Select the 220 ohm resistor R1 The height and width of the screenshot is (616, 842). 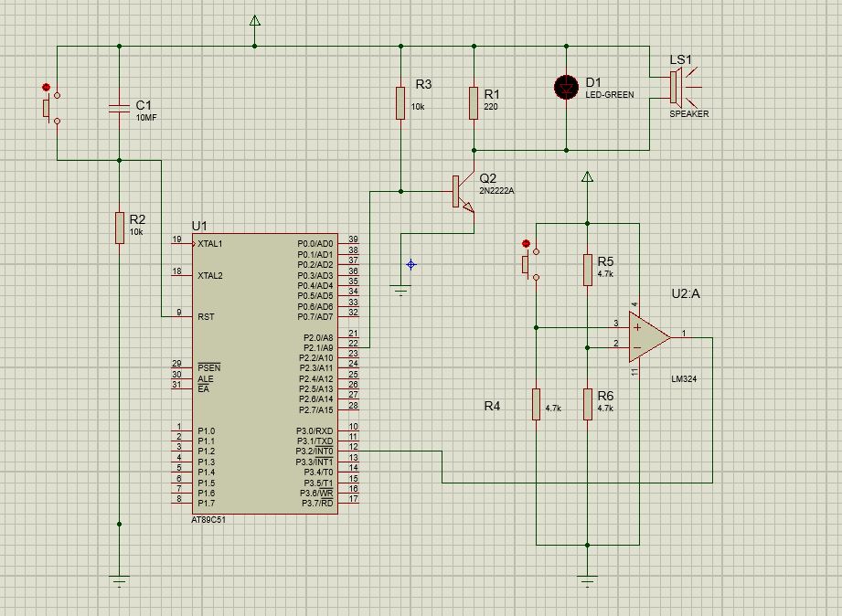474,102
